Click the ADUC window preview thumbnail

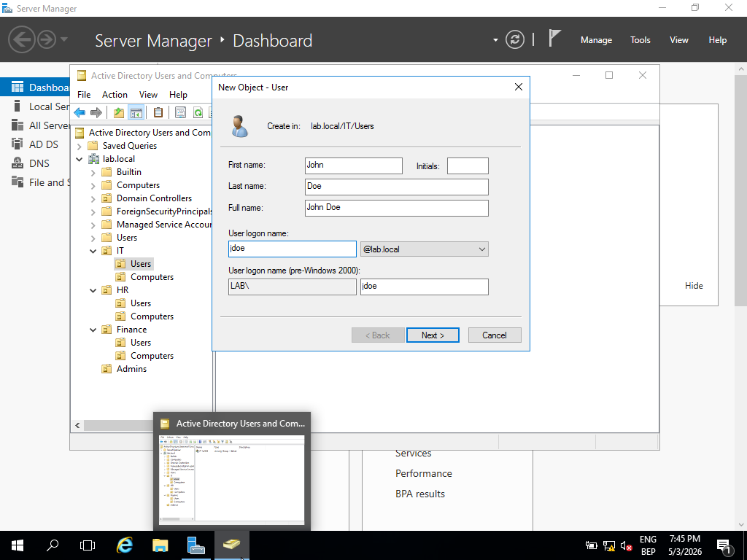pos(231,479)
